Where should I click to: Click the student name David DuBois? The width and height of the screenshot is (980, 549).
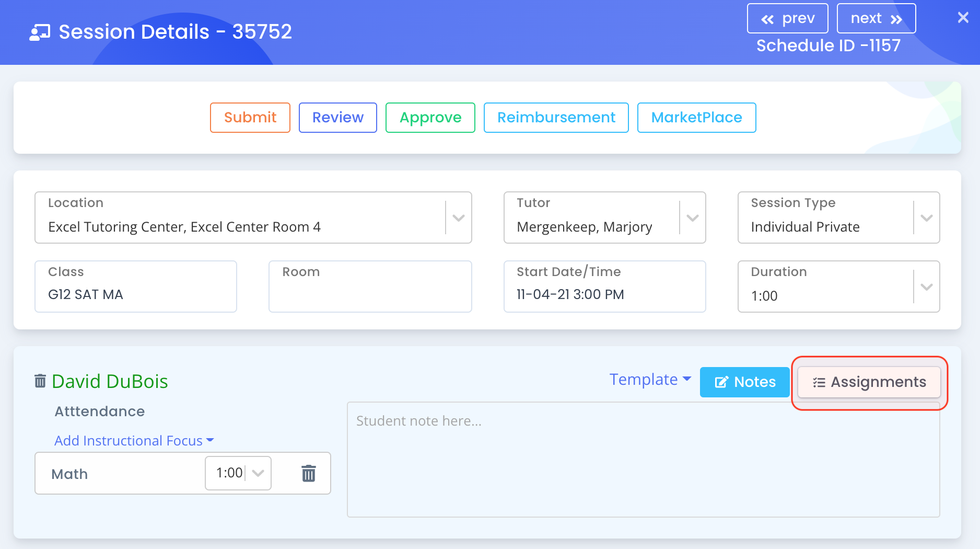pos(110,381)
